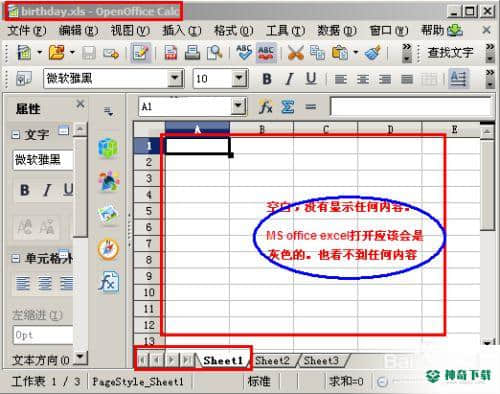Toggle AutoSpellcheck ABC icon
Viewport: 500px width, 394px height.
pyautogui.click(x=266, y=53)
